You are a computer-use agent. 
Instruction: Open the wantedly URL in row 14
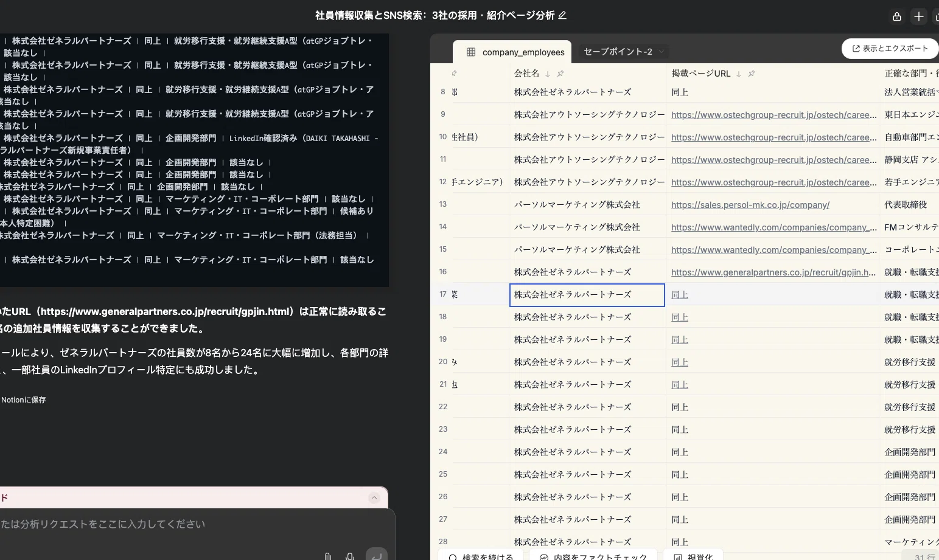coord(774,227)
